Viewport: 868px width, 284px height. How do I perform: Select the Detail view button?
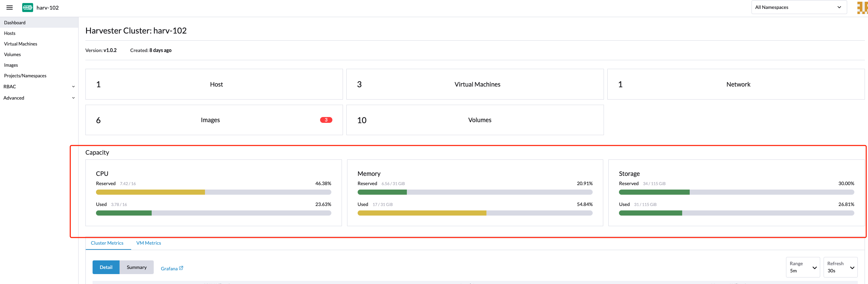pyautogui.click(x=106, y=267)
